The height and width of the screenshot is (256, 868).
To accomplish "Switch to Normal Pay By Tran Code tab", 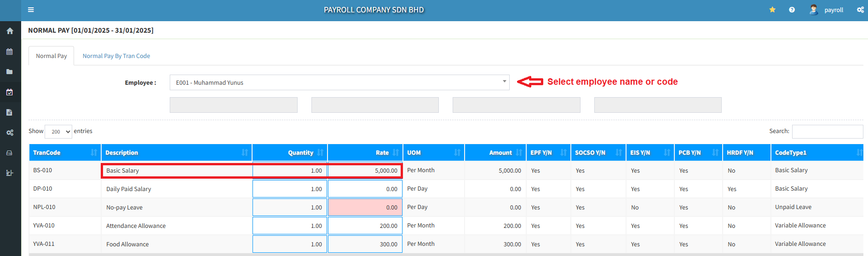I will 116,56.
